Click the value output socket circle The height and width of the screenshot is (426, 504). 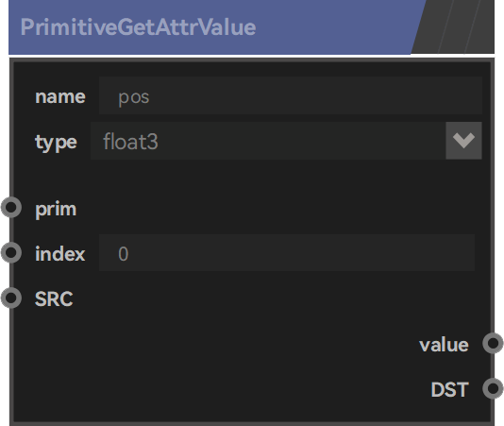(x=493, y=343)
